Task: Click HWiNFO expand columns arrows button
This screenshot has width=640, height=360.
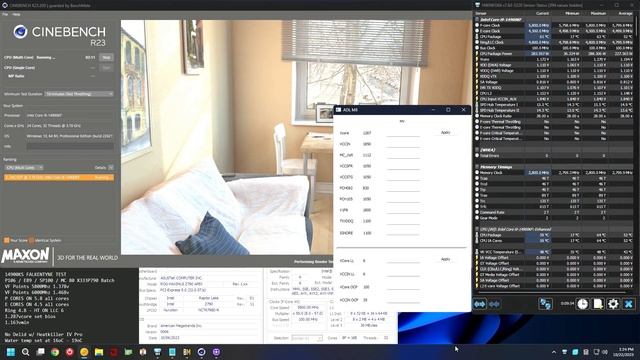Action: coord(480,304)
